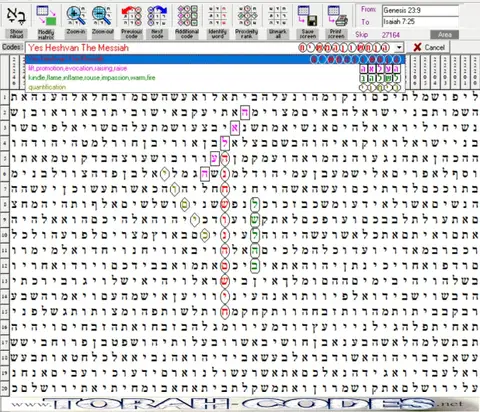Click the Additional code icon
The width and height of the screenshot is (480, 412).
click(187, 16)
